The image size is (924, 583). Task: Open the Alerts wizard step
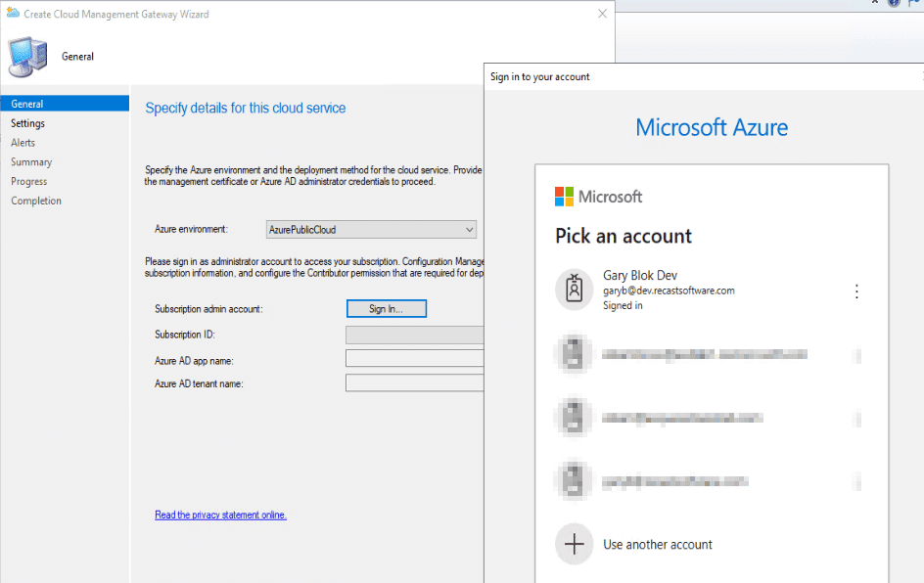click(23, 143)
